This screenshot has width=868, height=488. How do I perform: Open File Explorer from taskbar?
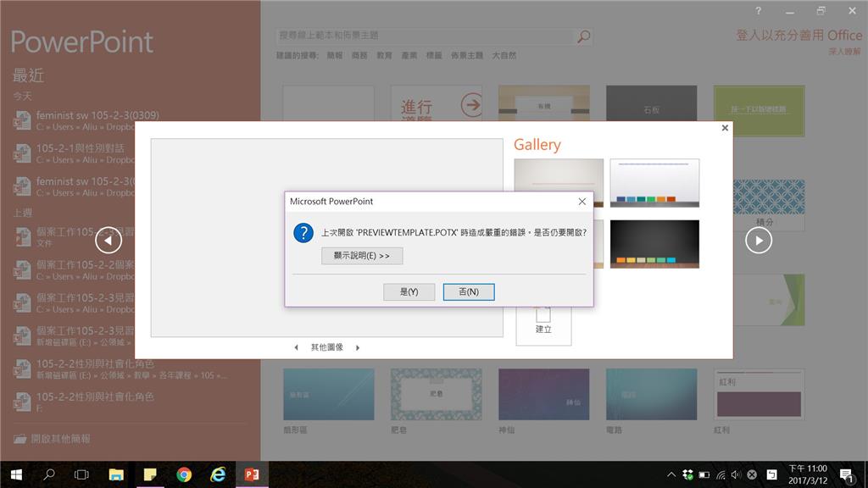tap(115, 474)
